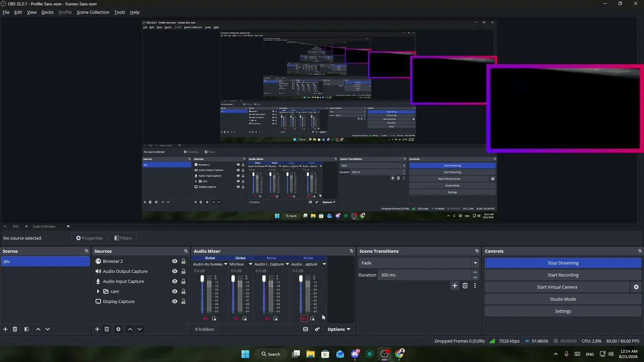Move source up in Sources dock
The width and height of the screenshot is (644, 362).
click(130, 329)
